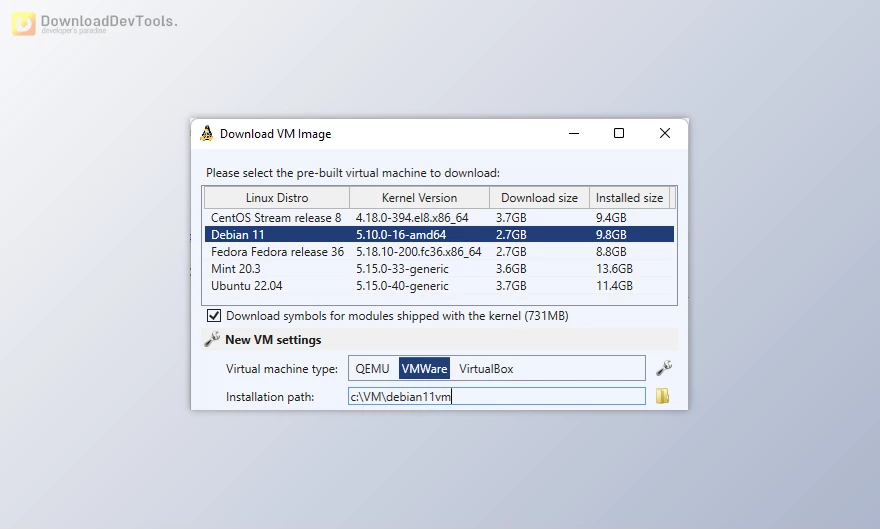Sort by Download size column header
The width and height of the screenshot is (880, 529).
pyautogui.click(x=539, y=197)
